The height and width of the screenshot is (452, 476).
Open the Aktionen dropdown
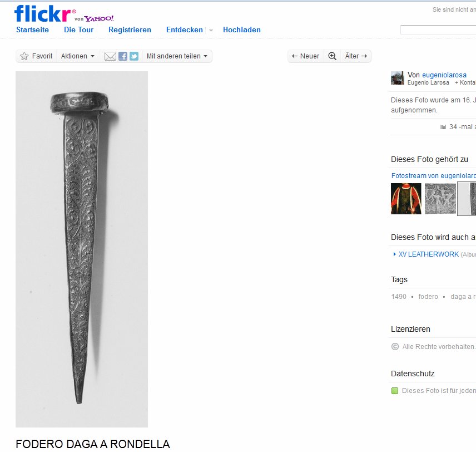point(78,56)
